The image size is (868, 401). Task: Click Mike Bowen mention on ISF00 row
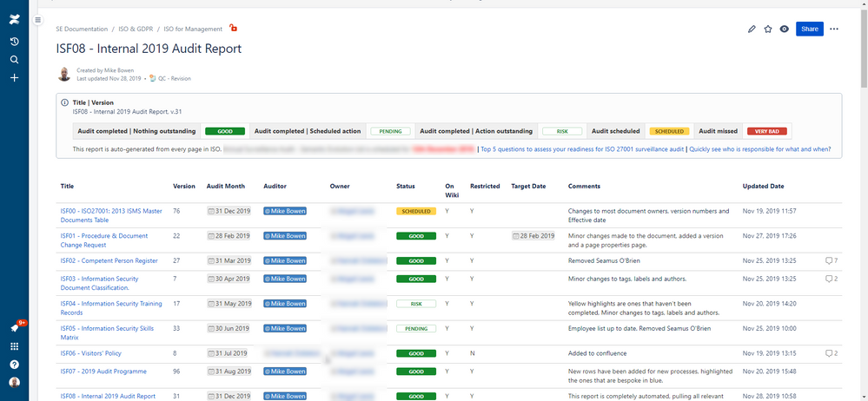pyautogui.click(x=285, y=211)
